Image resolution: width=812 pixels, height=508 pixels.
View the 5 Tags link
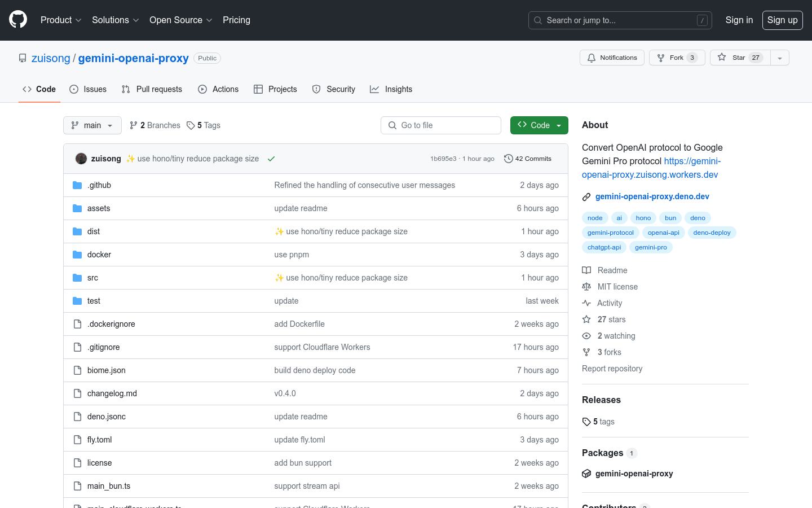coord(204,125)
